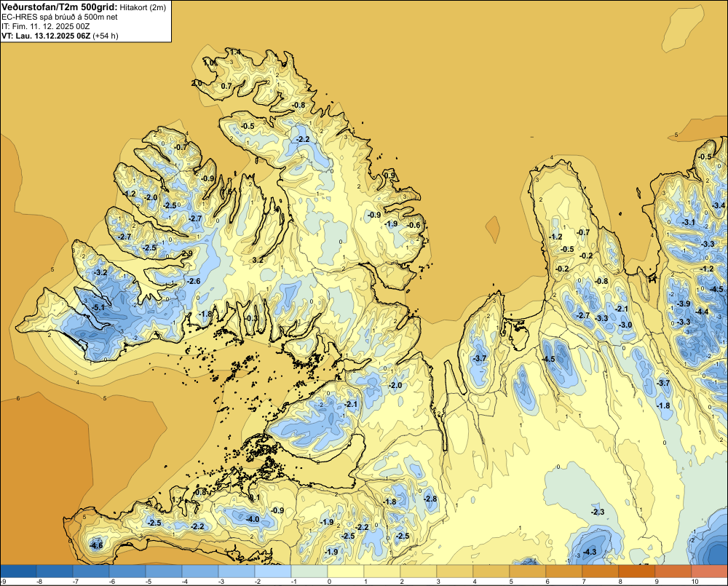This screenshot has height=586, width=728.
Task: Click the temperature value '0.7'
Action: [226, 86]
